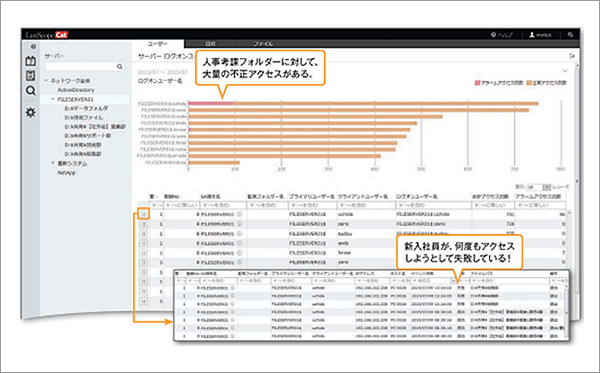Click the red alarm segment of uchida's bar

tap(211, 103)
